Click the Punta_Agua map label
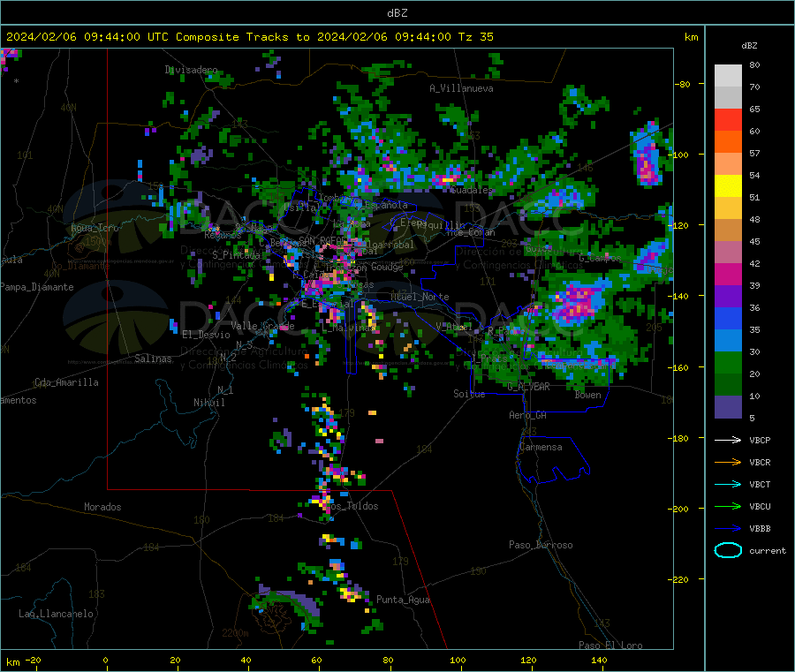The image size is (795, 672). click(x=403, y=600)
